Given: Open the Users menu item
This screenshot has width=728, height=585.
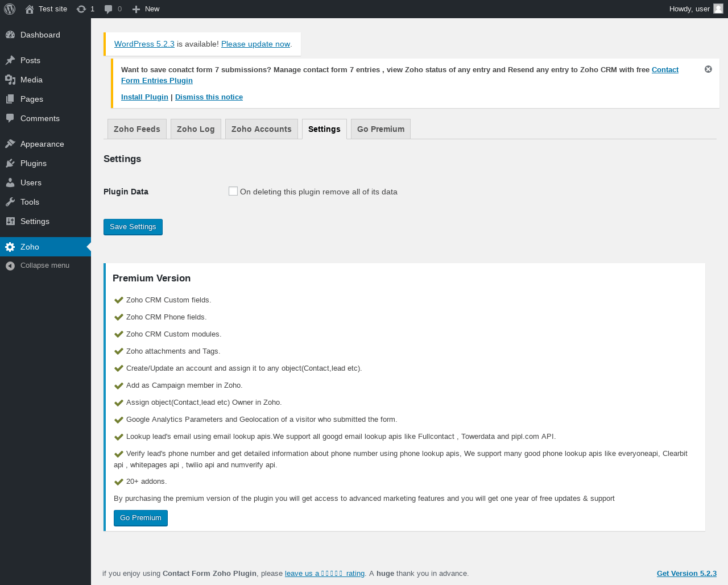Looking at the screenshot, I should [45, 182].
